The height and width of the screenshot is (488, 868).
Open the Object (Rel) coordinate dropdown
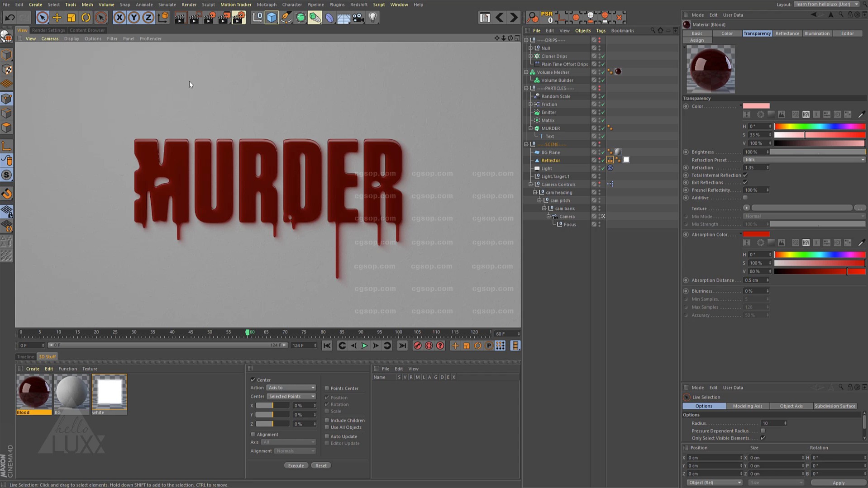(x=714, y=483)
